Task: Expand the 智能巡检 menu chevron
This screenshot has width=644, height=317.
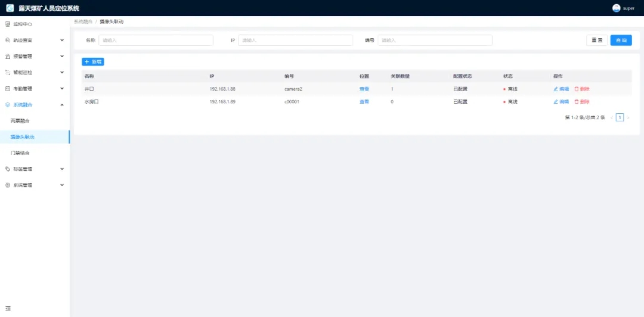Action: coord(62,72)
